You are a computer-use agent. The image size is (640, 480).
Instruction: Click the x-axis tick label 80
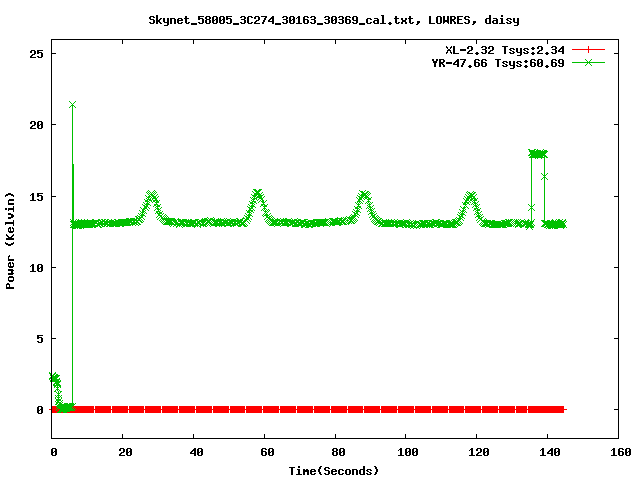tap(338, 452)
